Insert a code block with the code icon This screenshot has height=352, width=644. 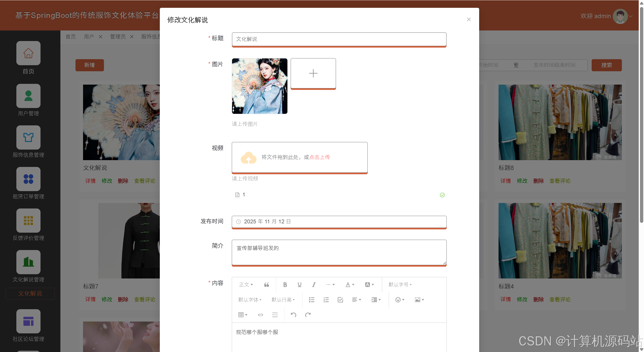click(x=260, y=315)
